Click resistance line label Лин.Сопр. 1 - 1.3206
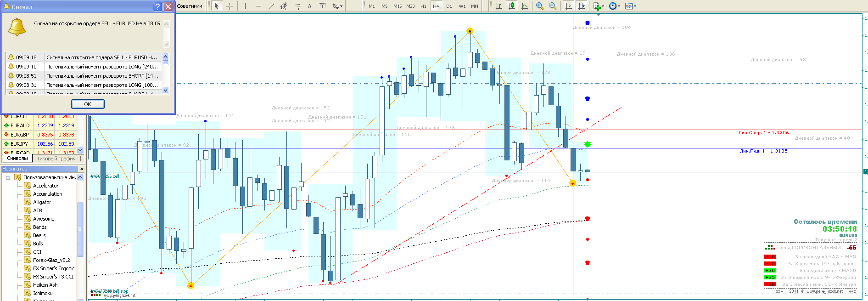868x301 pixels. (763, 133)
